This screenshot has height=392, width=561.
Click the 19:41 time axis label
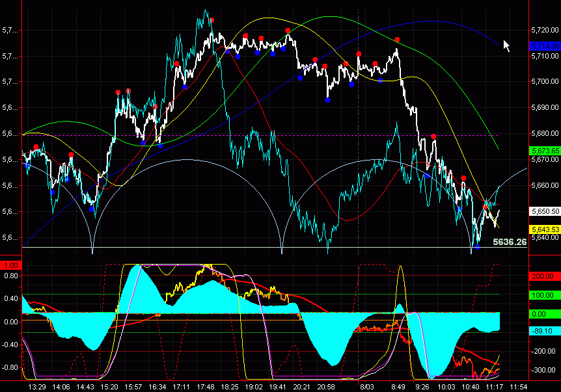(277, 387)
